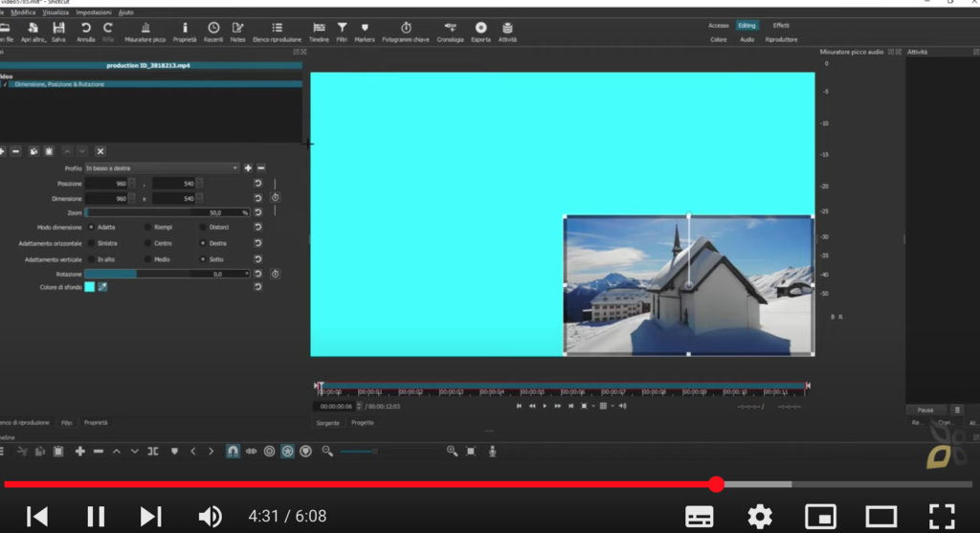Switch to the Progetto tab
The width and height of the screenshot is (980, 533).
(x=363, y=423)
